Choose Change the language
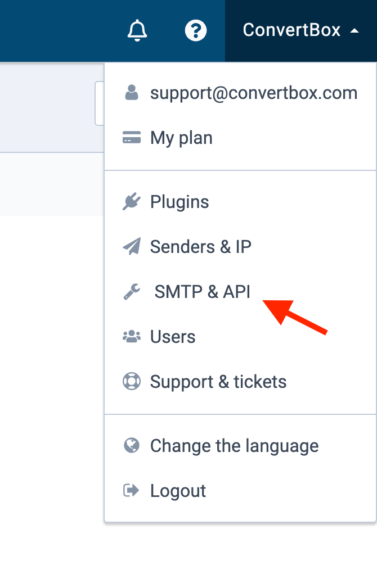The width and height of the screenshot is (377, 588). coord(240,446)
